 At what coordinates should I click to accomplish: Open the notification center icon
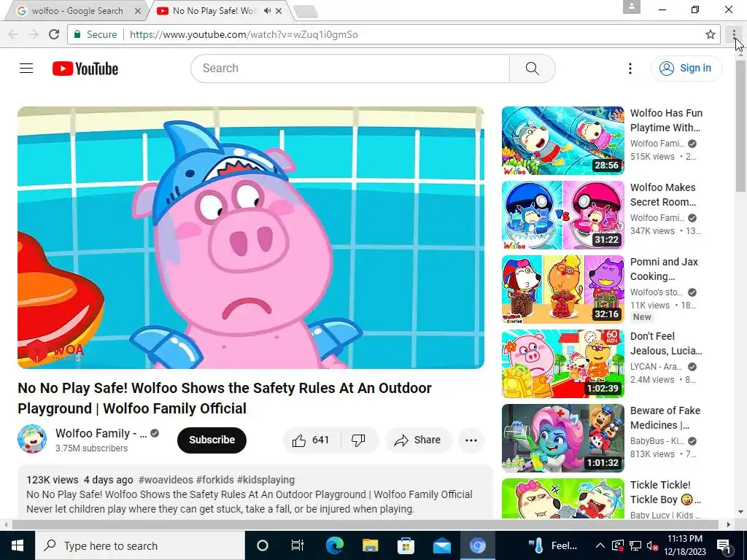click(x=724, y=545)
